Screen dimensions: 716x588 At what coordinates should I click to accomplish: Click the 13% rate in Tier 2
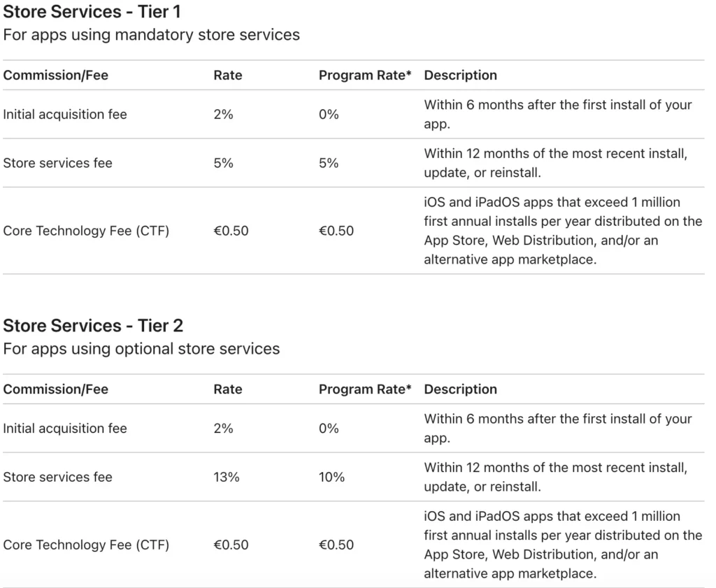pos(227,477)
